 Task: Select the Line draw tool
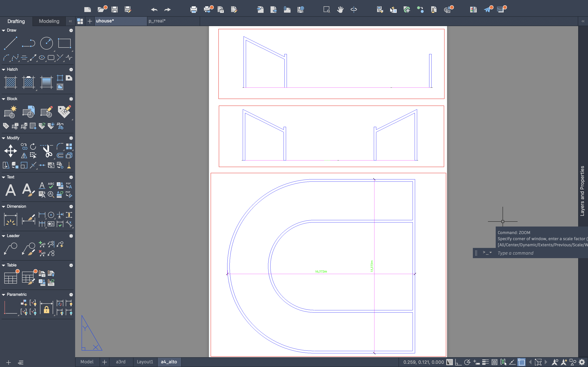click(10, 43)
